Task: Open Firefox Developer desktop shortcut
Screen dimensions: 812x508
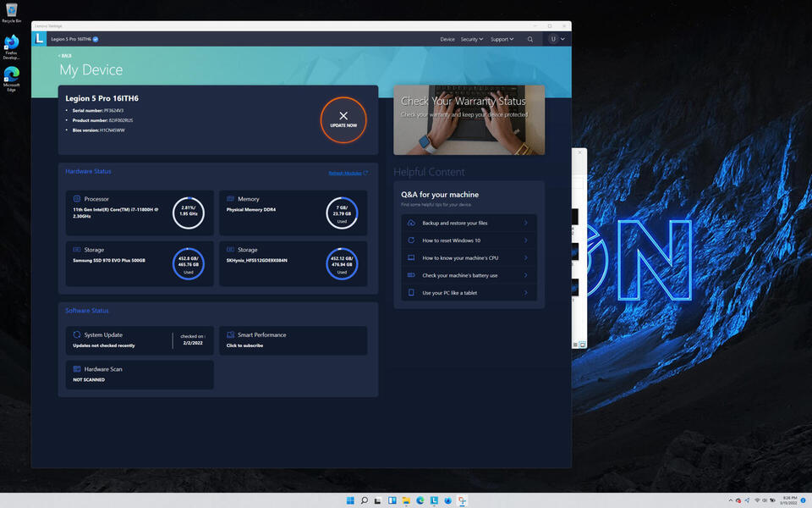Action: click(x=11, y=47)
